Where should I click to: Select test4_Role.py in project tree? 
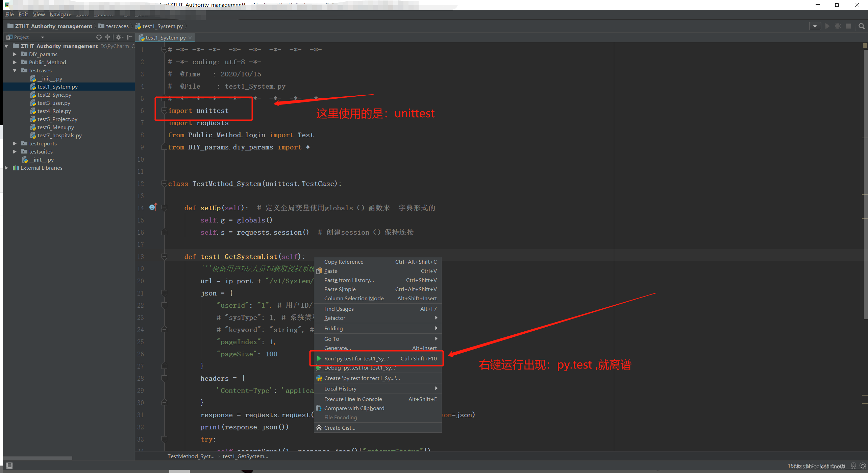coord(54,111)
